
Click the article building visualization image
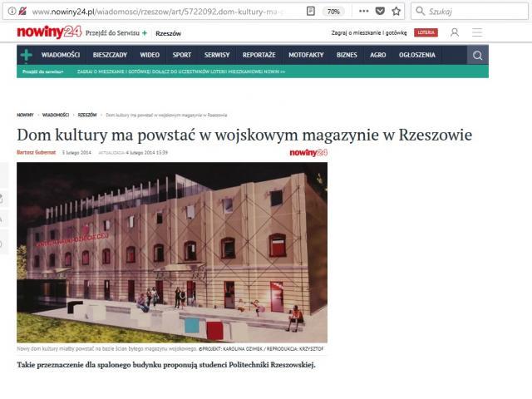coord(172,252)
